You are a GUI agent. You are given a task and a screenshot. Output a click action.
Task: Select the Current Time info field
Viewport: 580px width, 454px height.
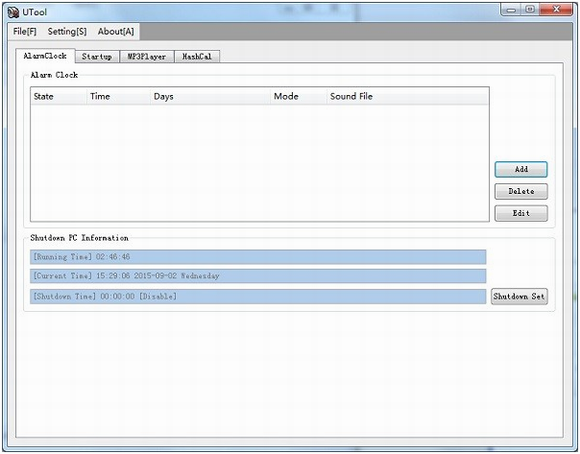tap(258, 276)
